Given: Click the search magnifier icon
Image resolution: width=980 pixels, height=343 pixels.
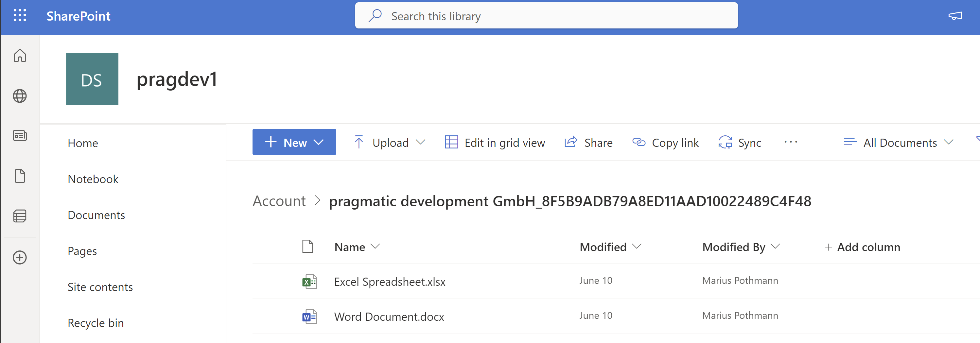Looking at the screenshot, I should coord(375,16).
